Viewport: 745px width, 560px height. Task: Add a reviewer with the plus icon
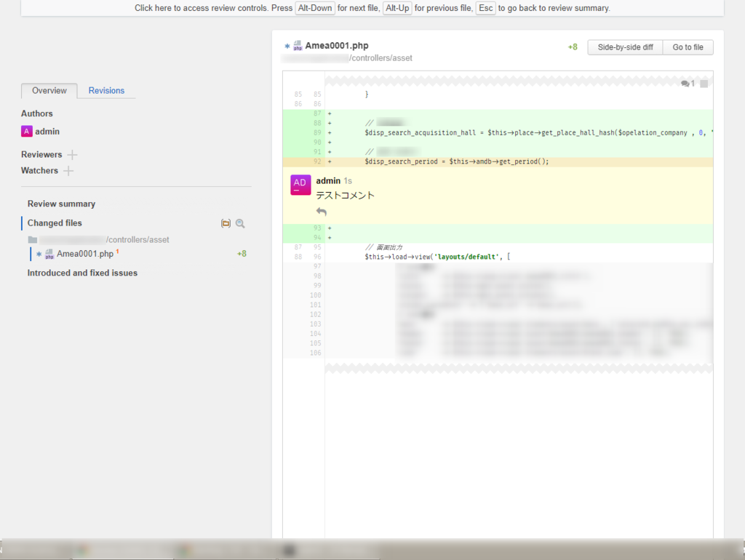72,155
